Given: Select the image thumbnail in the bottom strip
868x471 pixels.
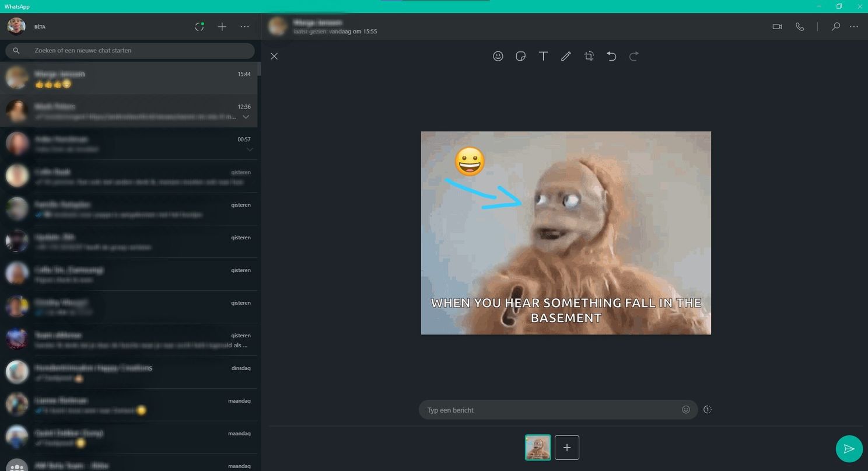Looking at the screenshot, I should [x=538, y=448].
